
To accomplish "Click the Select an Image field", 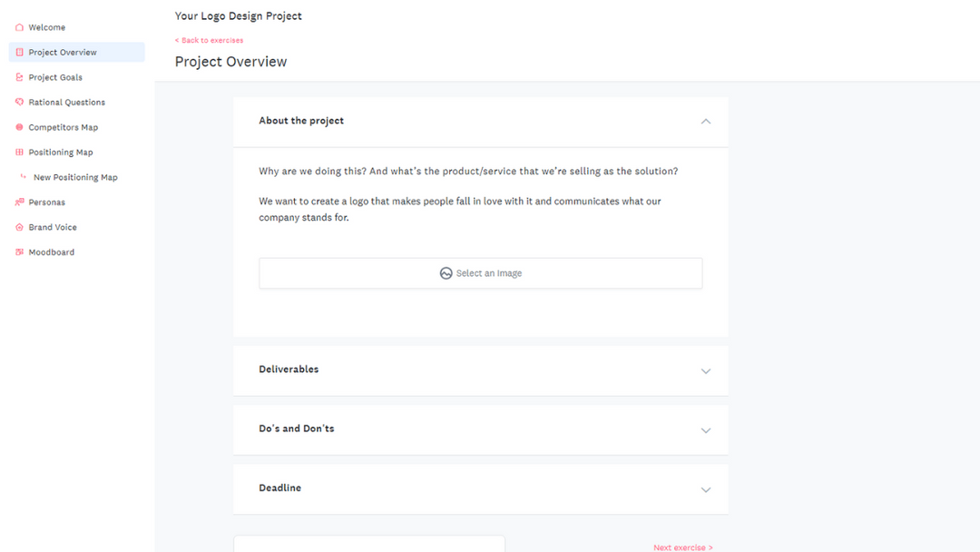I will [480, 273].
